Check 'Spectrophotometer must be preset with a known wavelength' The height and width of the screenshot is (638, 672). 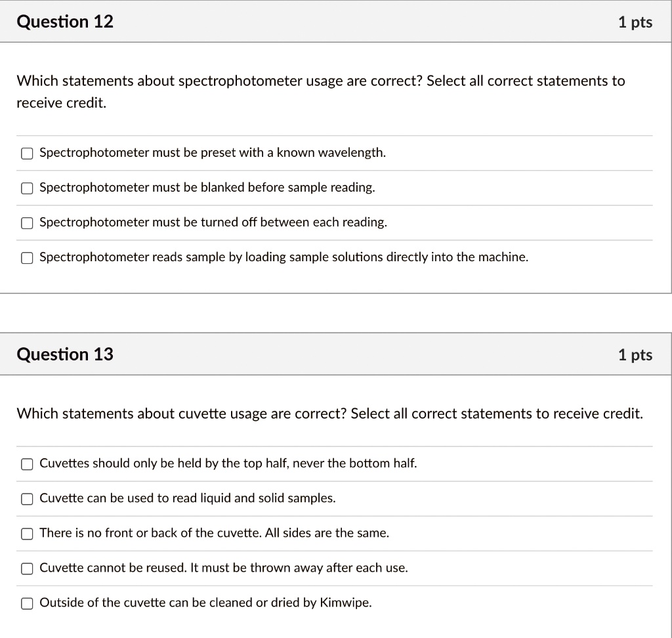coord(27,153)
